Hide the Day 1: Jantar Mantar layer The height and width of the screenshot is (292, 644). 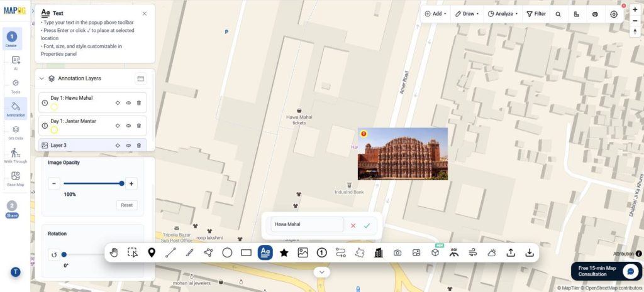point(128,126)
